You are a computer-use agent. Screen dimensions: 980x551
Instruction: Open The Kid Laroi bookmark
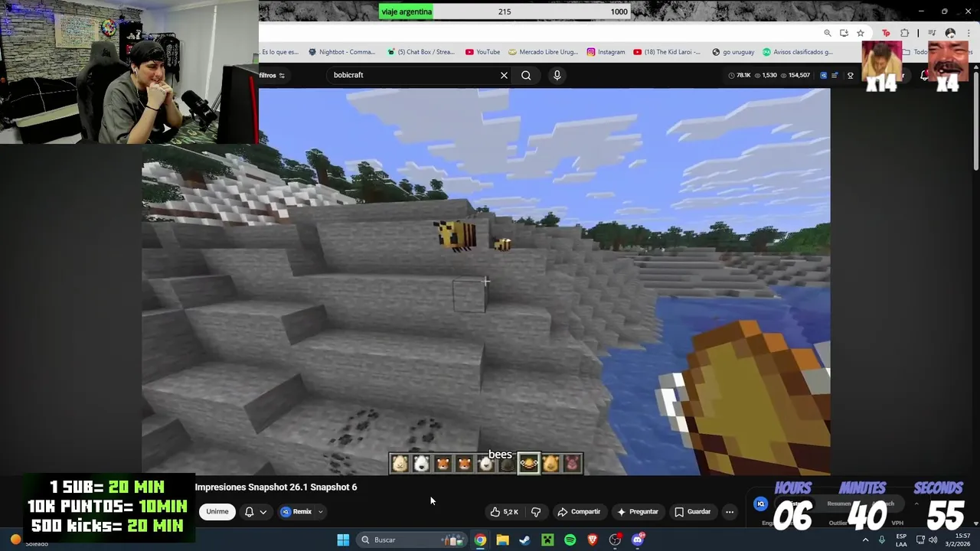667,52
